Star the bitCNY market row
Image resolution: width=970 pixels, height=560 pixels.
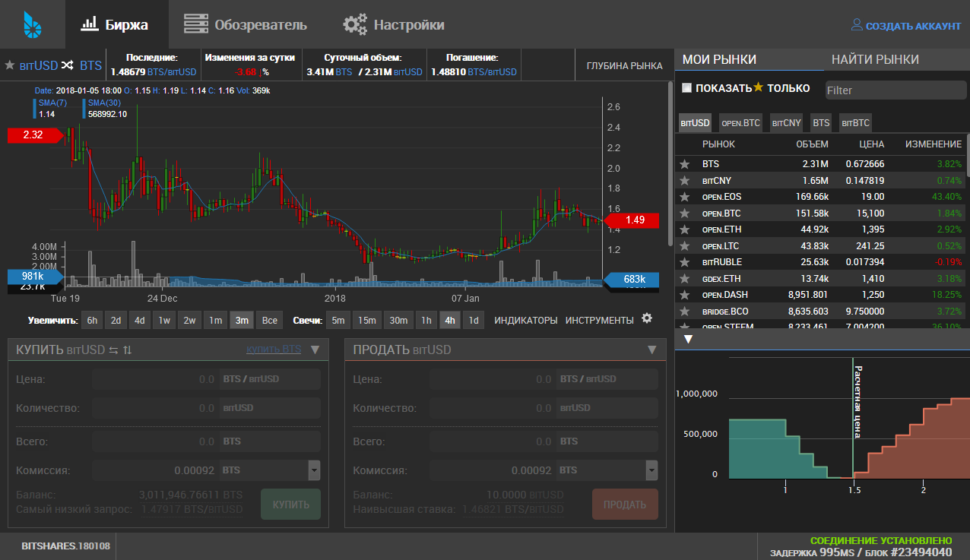pyautogui.click(x=685, y=180)
